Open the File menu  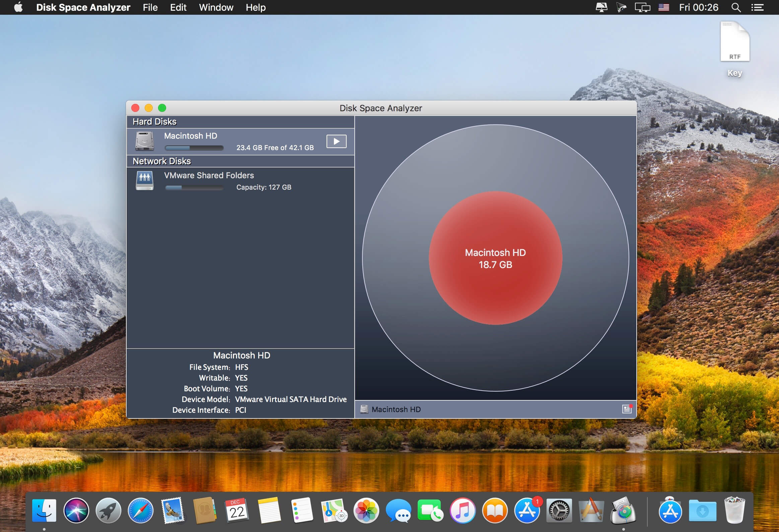pos(150,7)
